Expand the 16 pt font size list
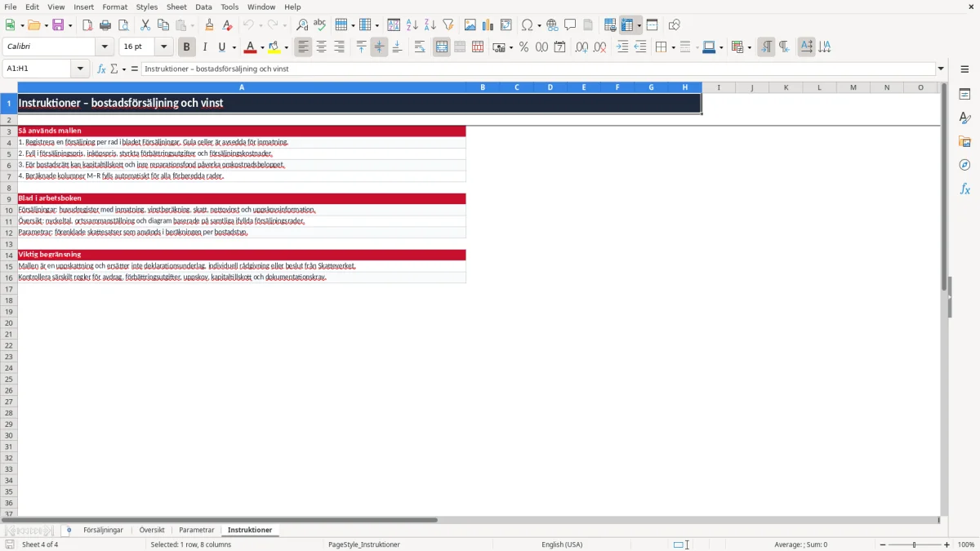The image size is (980, 551). coord(164,47)
